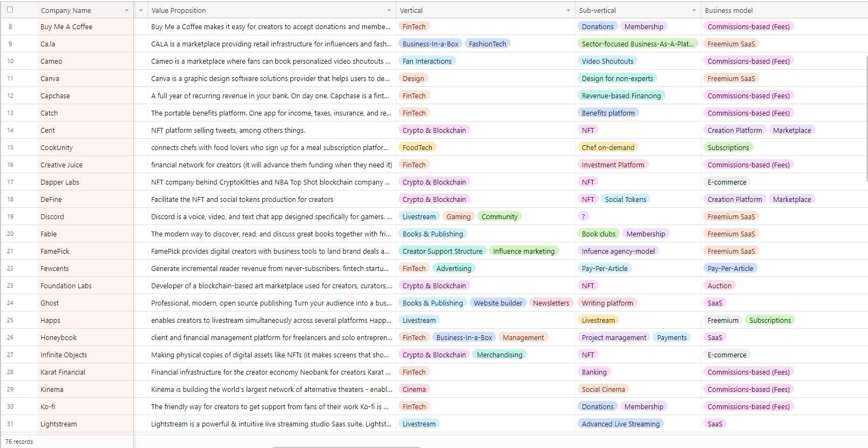Click the Project management tag

(x=614, y=337)
